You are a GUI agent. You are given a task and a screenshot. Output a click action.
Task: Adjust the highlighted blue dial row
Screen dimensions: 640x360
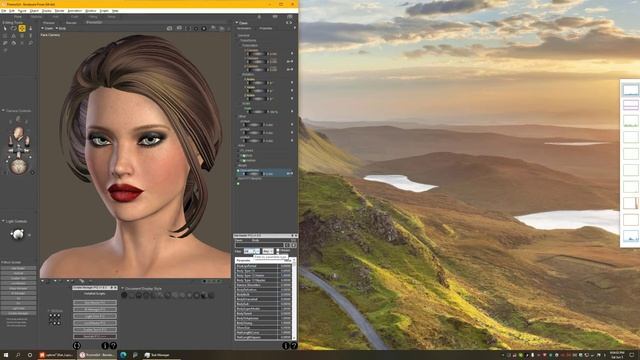click(x=264, y=173)
